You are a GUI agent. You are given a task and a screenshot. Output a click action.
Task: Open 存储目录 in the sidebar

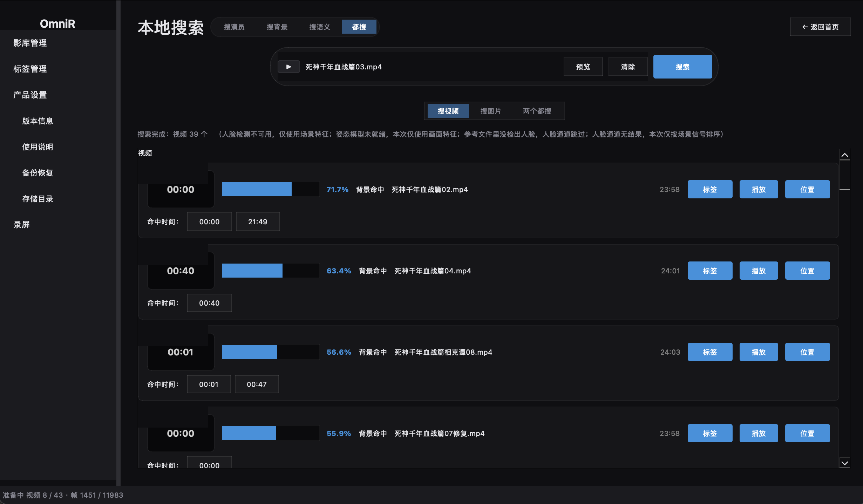tap(38, 199)
